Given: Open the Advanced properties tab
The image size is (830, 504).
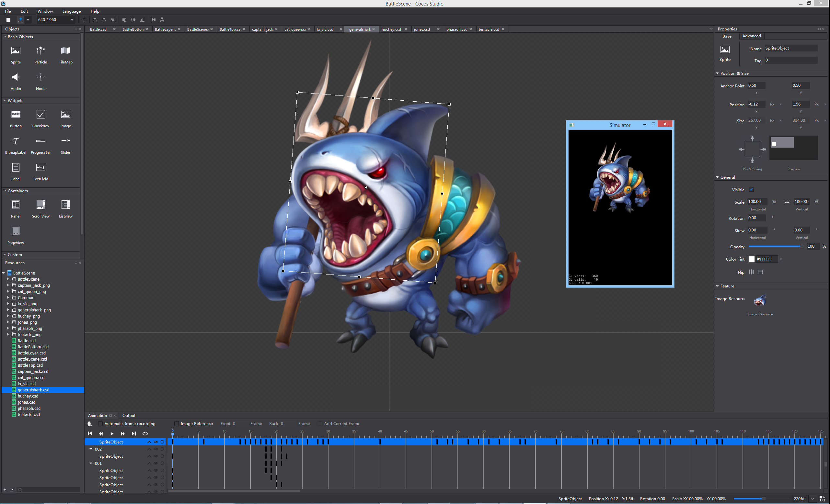Looking at the screenshot, I should (x=751, y=36).
